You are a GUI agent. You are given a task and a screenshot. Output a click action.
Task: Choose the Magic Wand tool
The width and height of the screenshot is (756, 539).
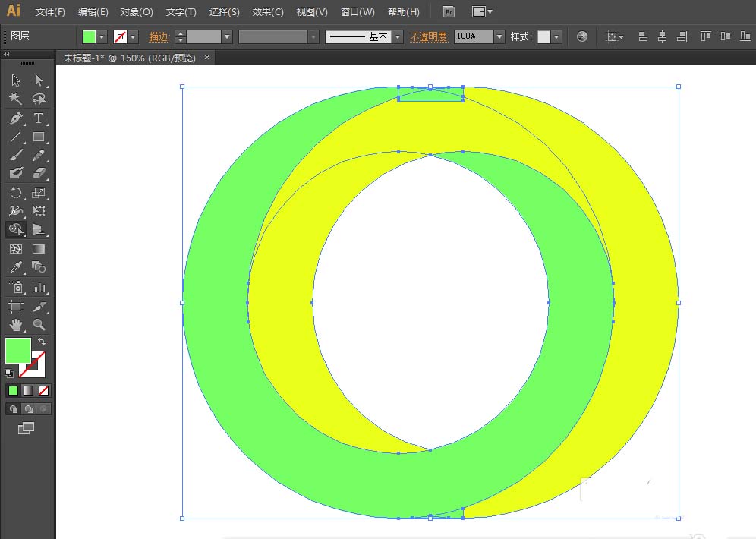16,99
